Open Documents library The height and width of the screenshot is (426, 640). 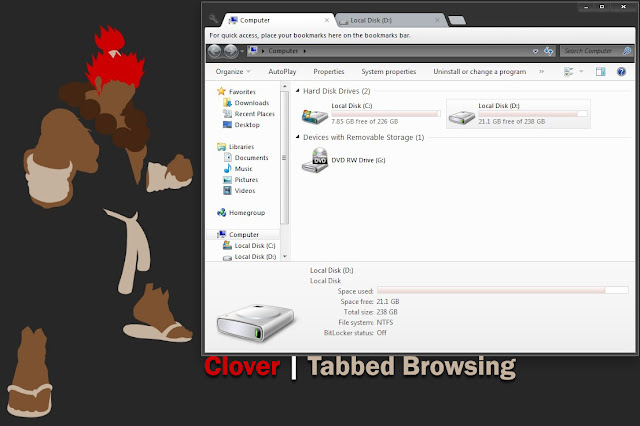coord(246,158)
